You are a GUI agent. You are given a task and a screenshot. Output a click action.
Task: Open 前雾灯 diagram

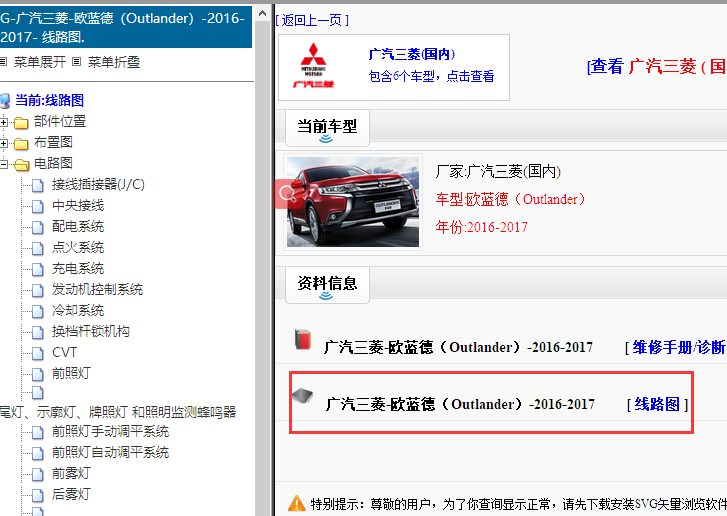(x=71, y=473)
